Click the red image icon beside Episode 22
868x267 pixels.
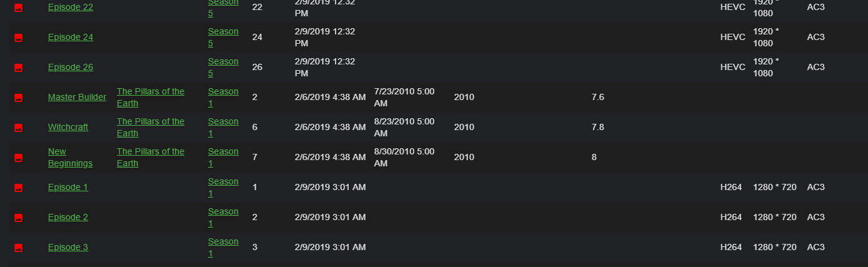click(18, 8)
